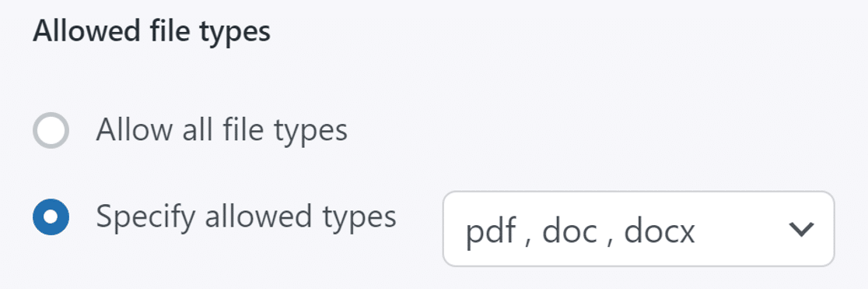The image size is (868, 289).
Task: Click the word 'doc' between pdf and docx
Action: coord(569,230)
